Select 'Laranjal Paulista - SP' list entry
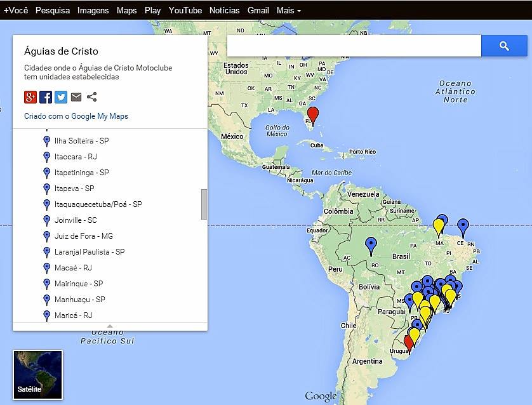532x405 pixels. (x=90, y=252)
